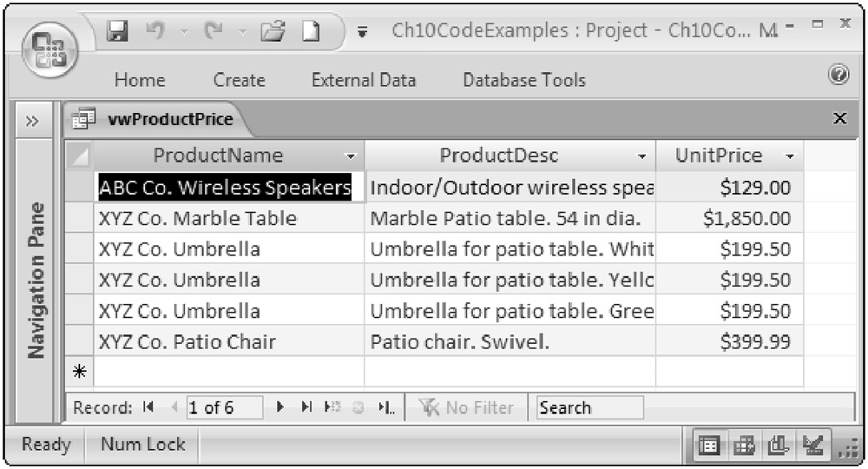Switch to Design View in status bar
The width and height of the screenshot is (868, 469).
tap(813, 446)
